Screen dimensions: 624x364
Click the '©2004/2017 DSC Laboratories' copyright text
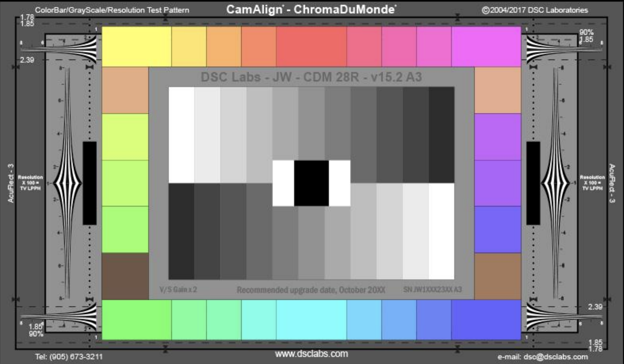point(535,10)
